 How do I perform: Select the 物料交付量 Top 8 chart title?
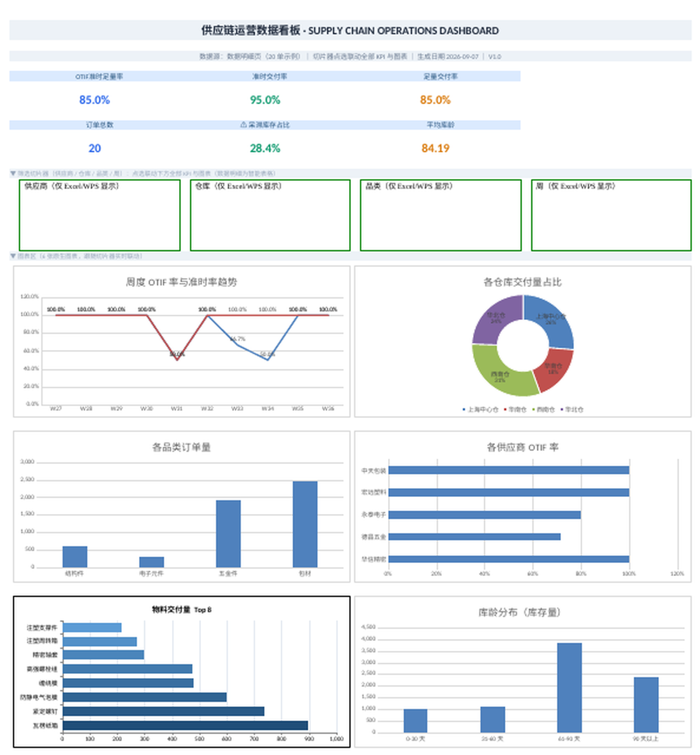(x=181, y=609)
